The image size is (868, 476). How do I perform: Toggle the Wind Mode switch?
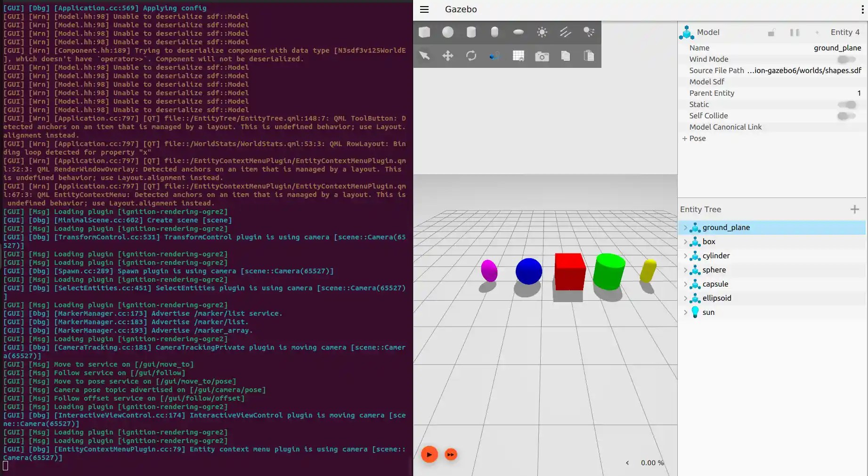pos(846,59)
